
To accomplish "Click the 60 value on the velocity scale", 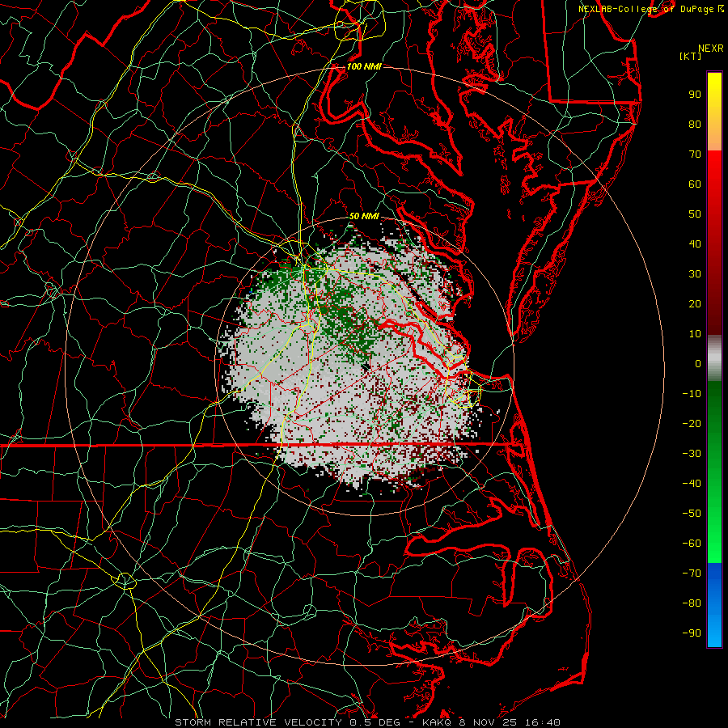I will (695, 184).
